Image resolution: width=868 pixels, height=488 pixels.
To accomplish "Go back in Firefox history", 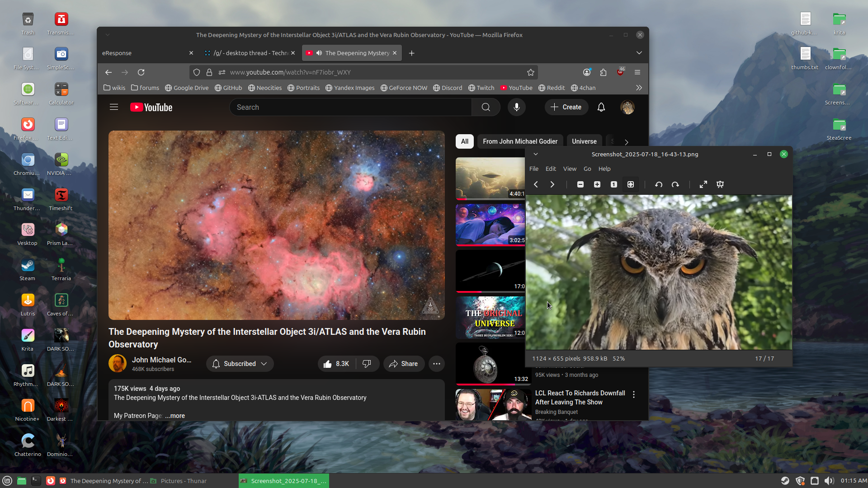I will (x=108, y=72).
